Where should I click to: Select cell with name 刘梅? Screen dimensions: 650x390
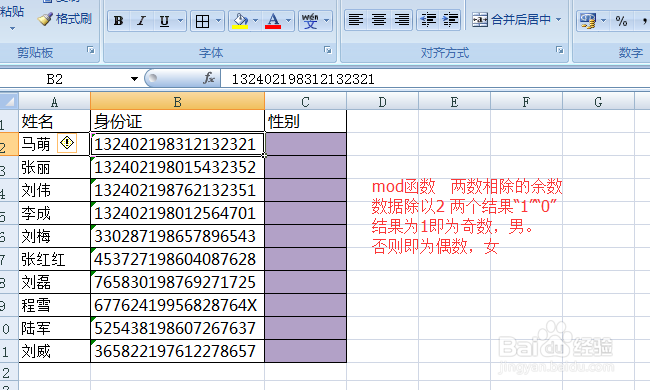54,236
